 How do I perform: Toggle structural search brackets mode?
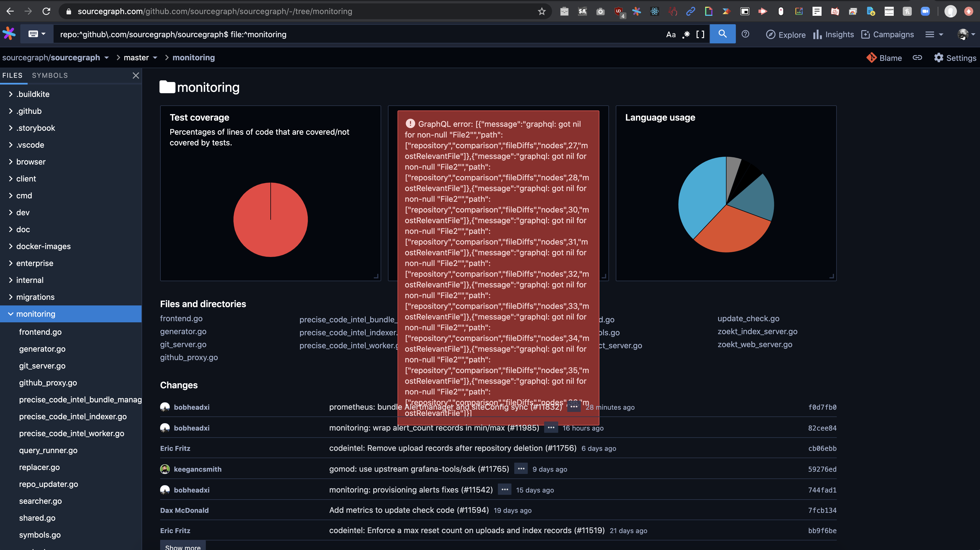click(x=700, y=35)
